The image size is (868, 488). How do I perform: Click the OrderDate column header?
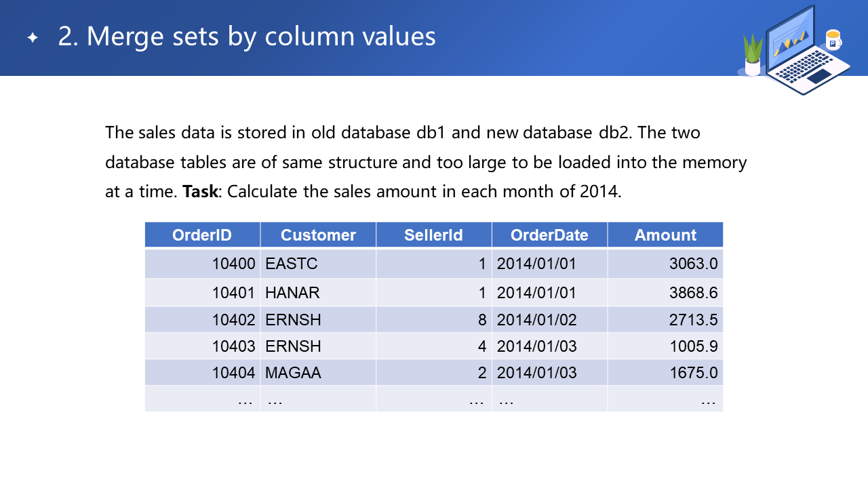pos(549,235)
